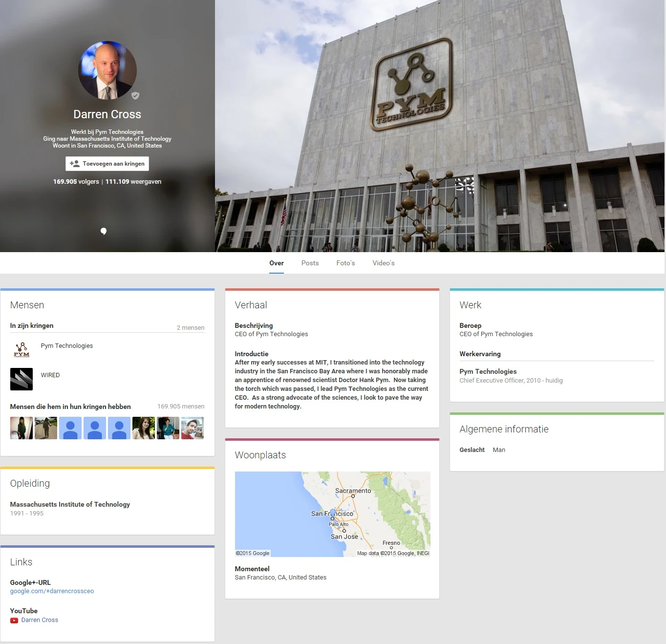This screenshot has width=666, height=644.
Task: Click the verified shield badge beside the avatar
Action: tap(135, 96)
